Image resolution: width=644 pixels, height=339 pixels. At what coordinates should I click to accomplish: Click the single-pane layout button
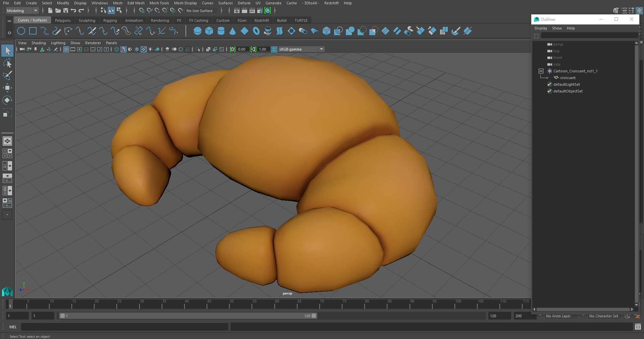click(x=7, y=141)
